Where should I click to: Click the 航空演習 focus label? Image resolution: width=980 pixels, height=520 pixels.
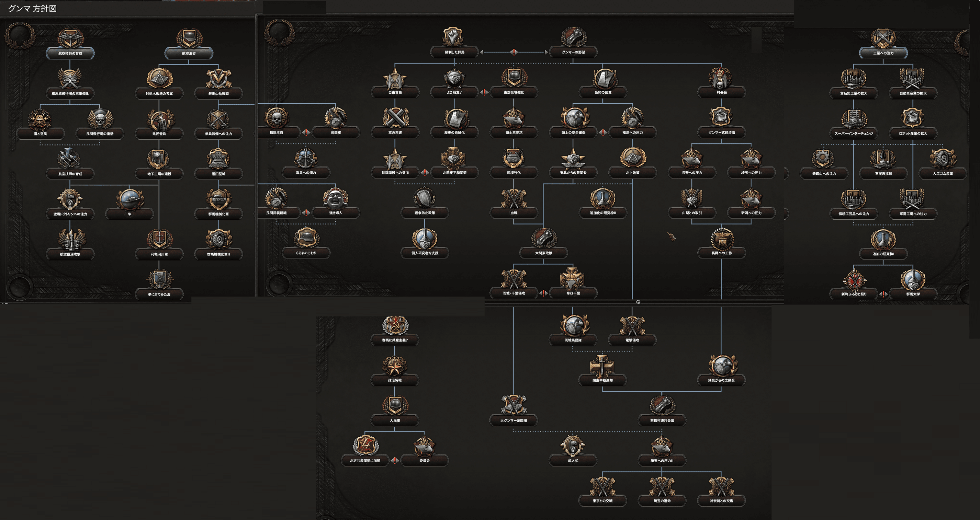pos(189,54)
